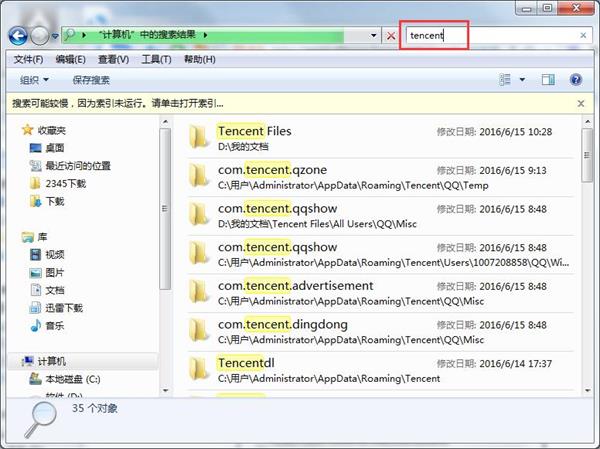Click the results list scrollbar thumb
600x449 pixels.
(587, 155)
